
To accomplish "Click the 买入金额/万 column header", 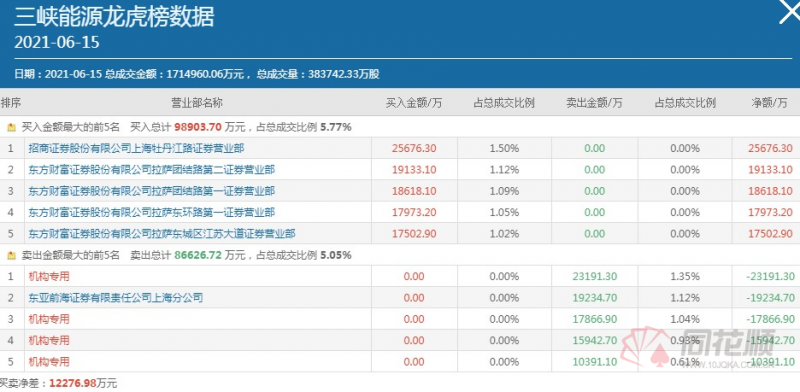I will tap(414, 103).
